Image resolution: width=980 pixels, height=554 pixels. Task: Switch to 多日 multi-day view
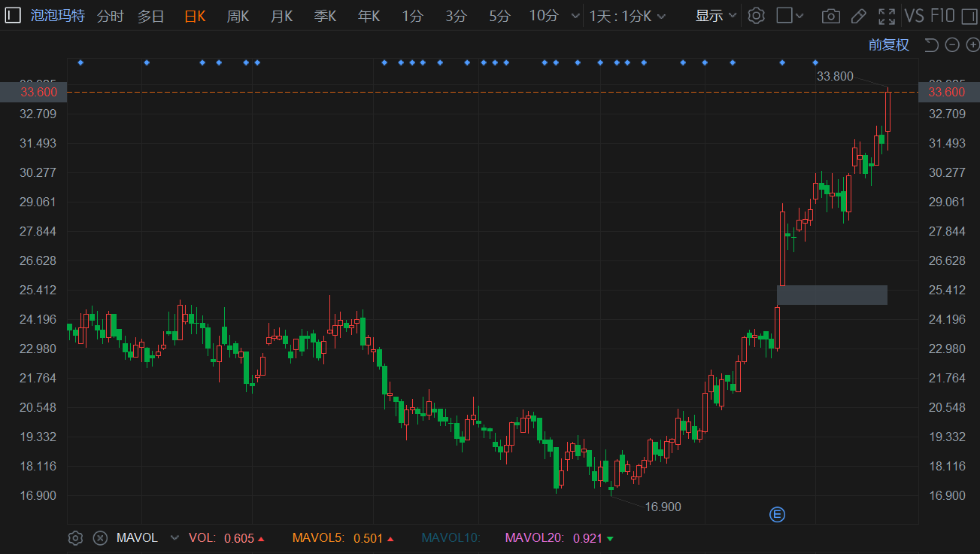[x=150, y=16]
